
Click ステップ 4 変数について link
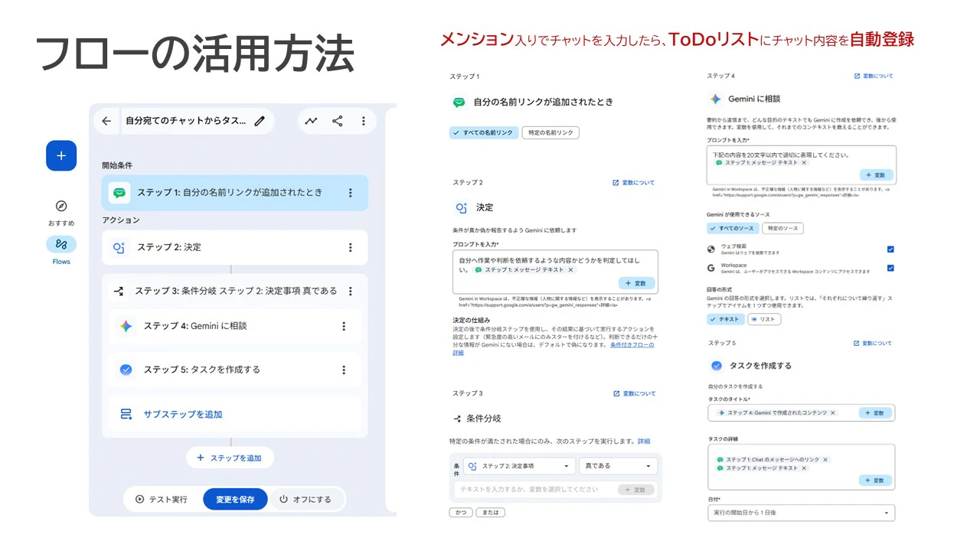click(x=874, y=76)
